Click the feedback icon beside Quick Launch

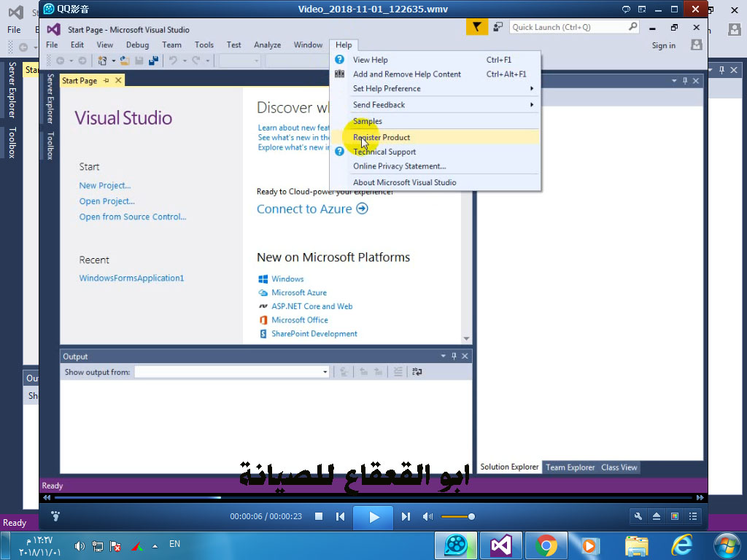pyautogui.click(x=498, y=27)
